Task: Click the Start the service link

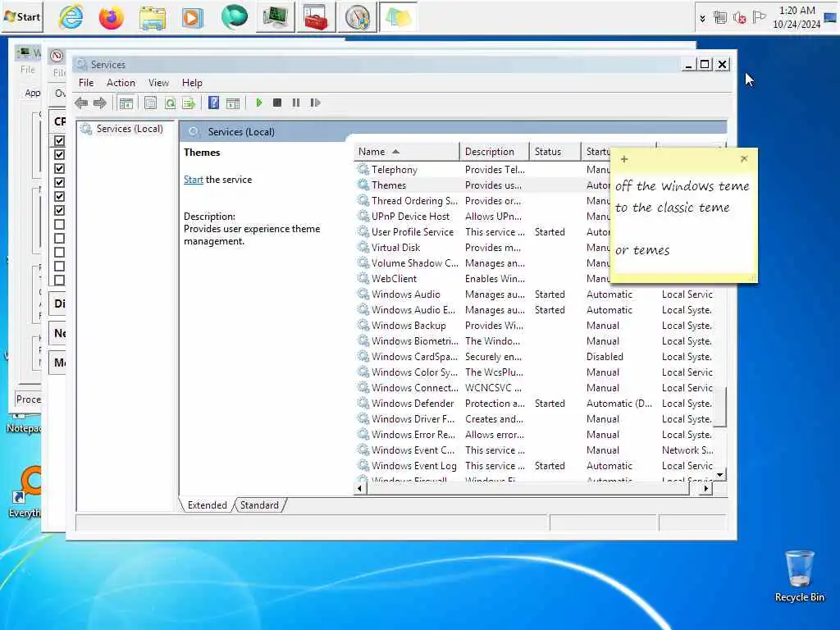Action: (194, 180)
